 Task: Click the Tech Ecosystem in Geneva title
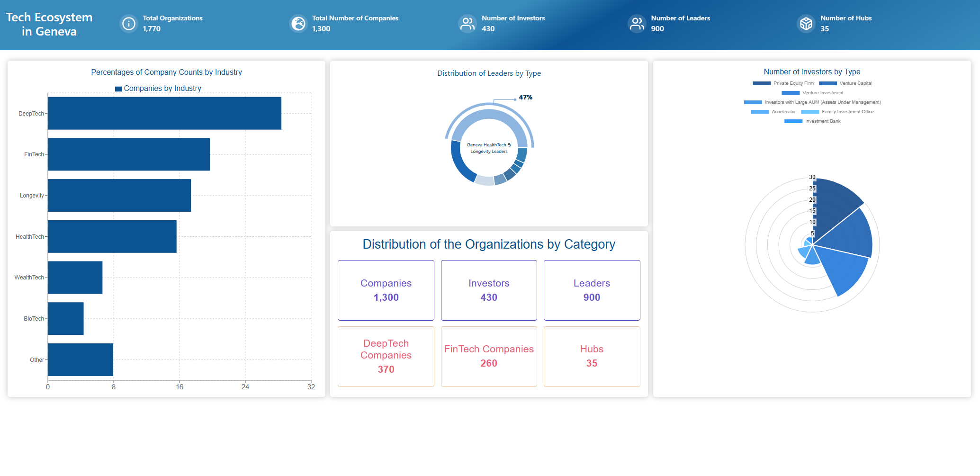tap(49, 24)
